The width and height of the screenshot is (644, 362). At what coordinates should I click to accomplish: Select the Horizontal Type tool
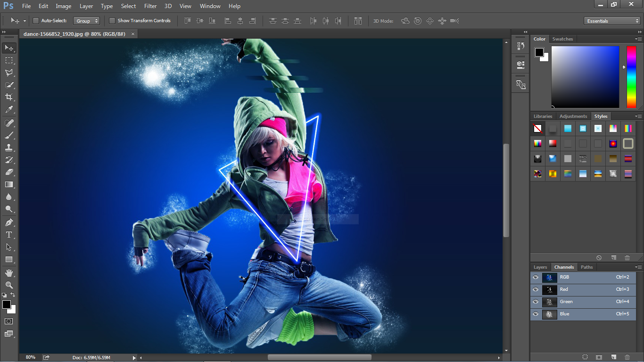click(9, 235)
